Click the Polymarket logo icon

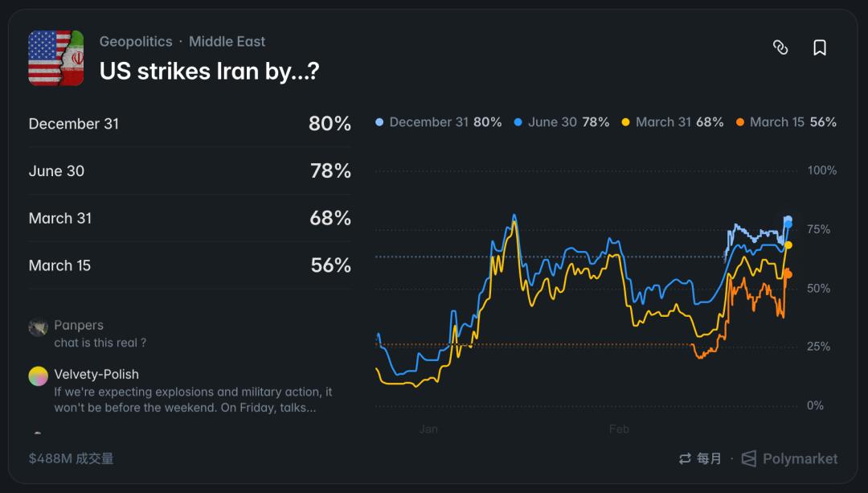(749, 458)
